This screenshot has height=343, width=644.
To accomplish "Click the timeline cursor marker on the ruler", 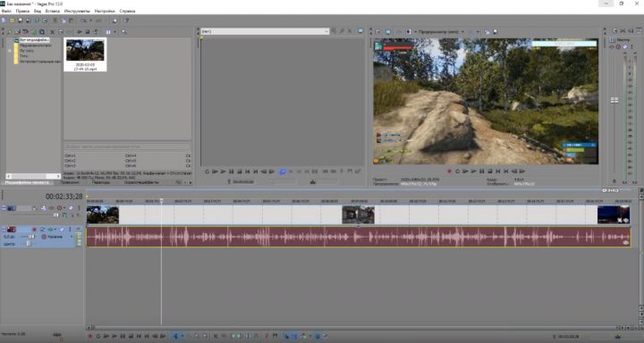I will [x=161, y=201].
